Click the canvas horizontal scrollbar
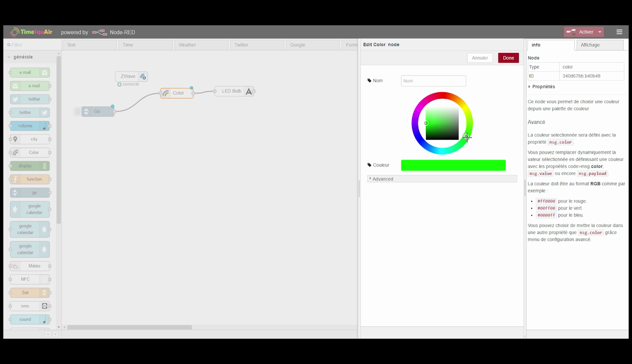Screen dimensions: 632x364 click(129, 327)
